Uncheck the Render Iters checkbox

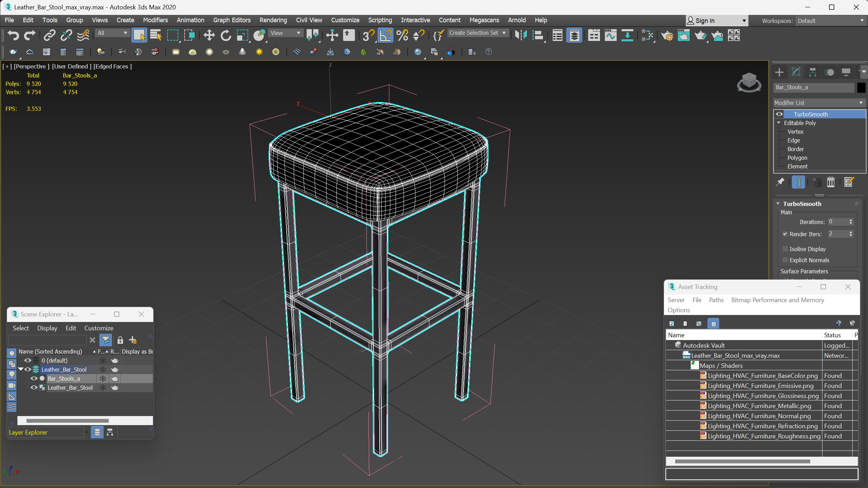785,234
